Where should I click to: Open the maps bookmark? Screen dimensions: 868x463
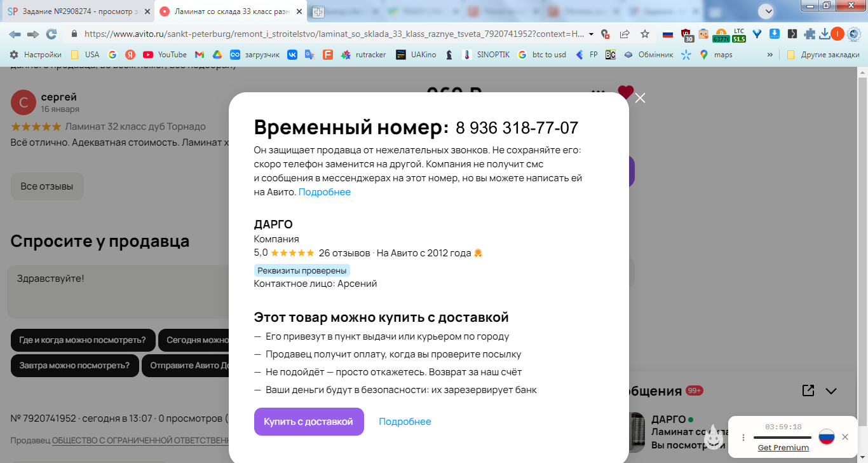[716, 55]
